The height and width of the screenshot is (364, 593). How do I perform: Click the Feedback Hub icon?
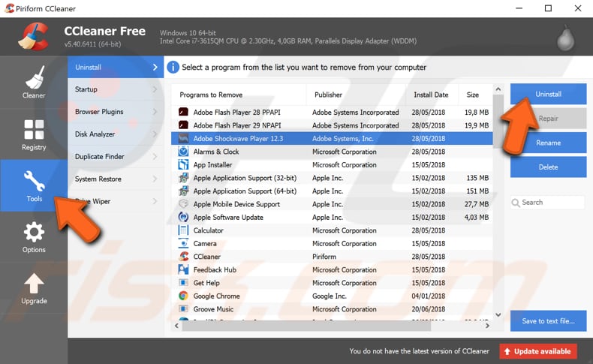coord(183,269)
